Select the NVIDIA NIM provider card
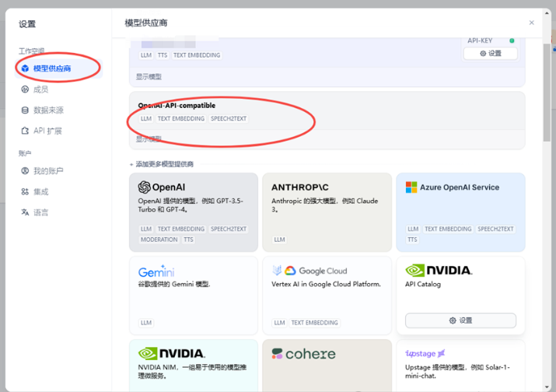The image size is (556, 392). (194, 366)
